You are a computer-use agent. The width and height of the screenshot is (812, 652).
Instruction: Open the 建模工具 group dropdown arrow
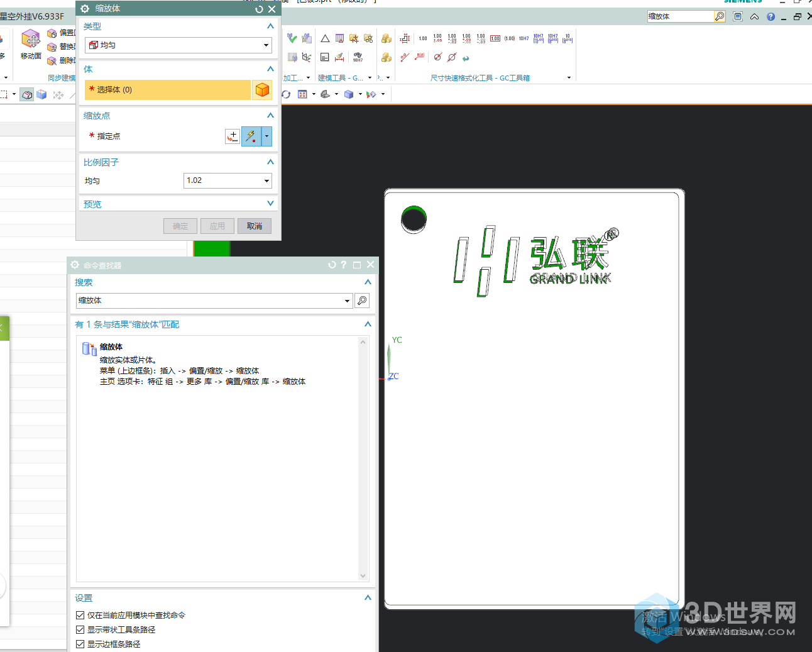(x=370, y=78)
